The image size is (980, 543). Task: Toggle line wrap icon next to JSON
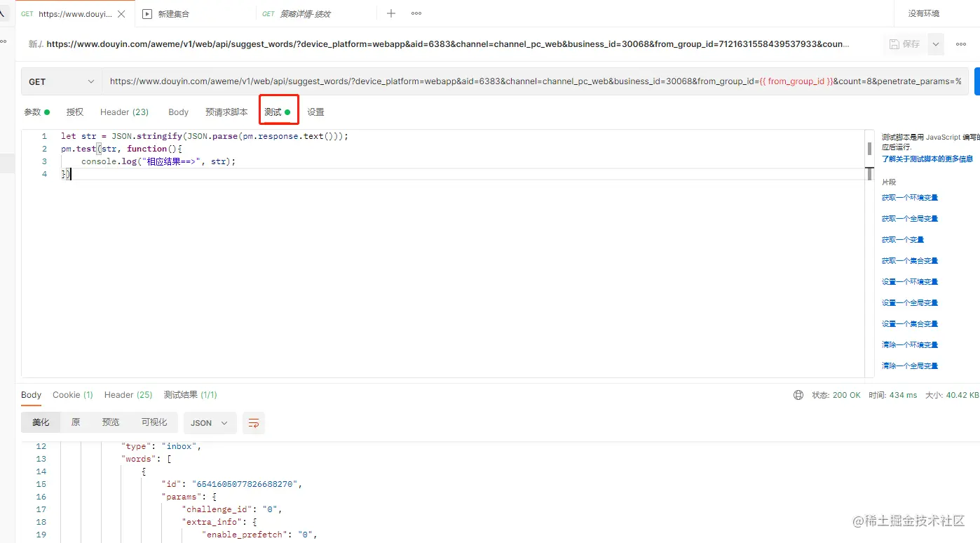pos(254,423)
